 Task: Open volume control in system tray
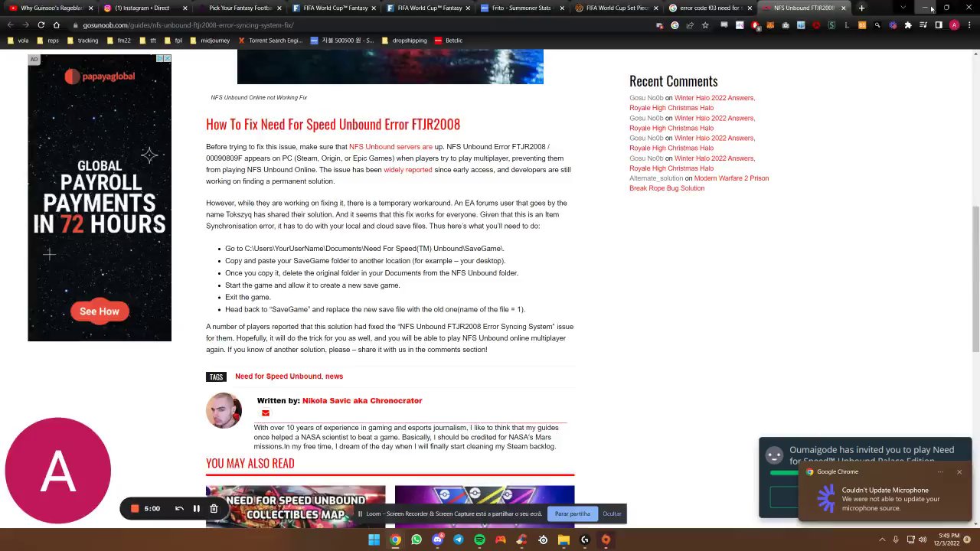point(922,540)
